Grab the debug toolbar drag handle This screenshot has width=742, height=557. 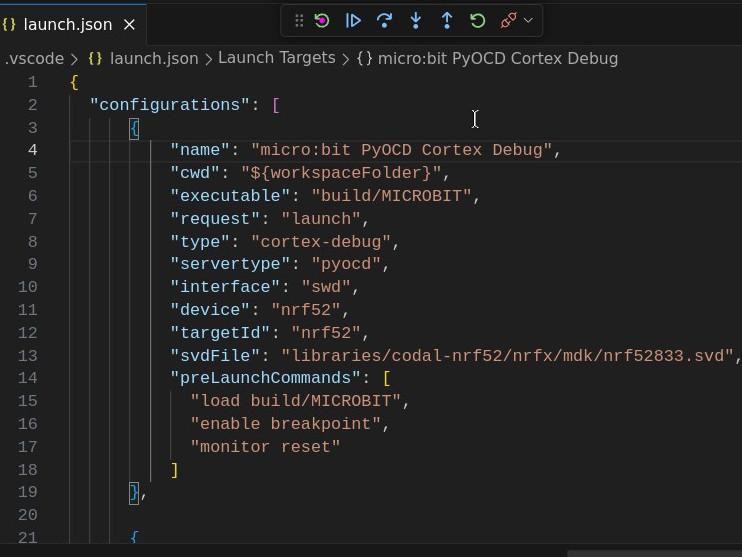click(x=299, y=21)
